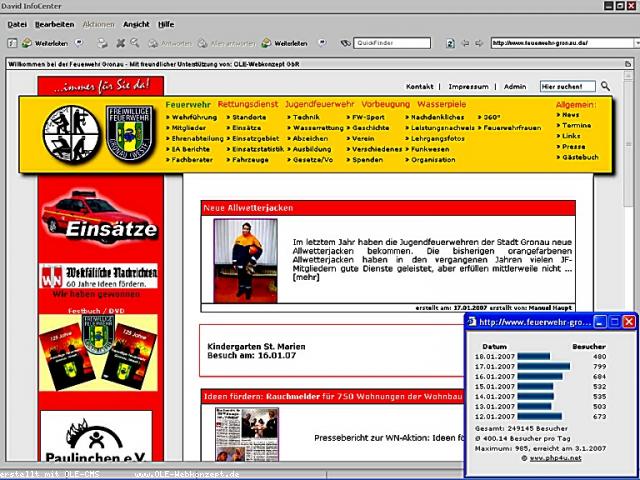Click the magnifier icon beside Hier suchen
This screenshot has height=480, width=640.
pyautogui.click(x=605, y=87)
